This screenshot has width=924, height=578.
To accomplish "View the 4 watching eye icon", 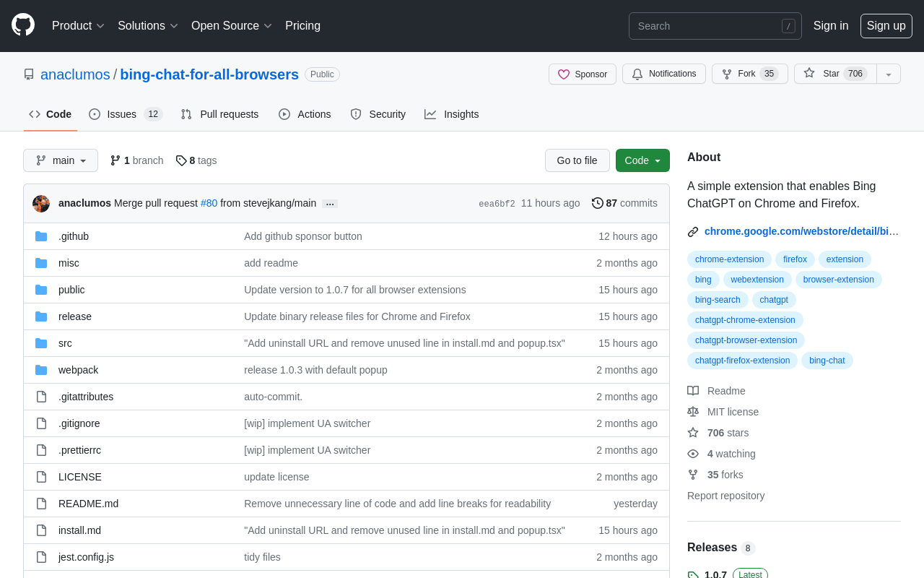I will pos(693,454).
